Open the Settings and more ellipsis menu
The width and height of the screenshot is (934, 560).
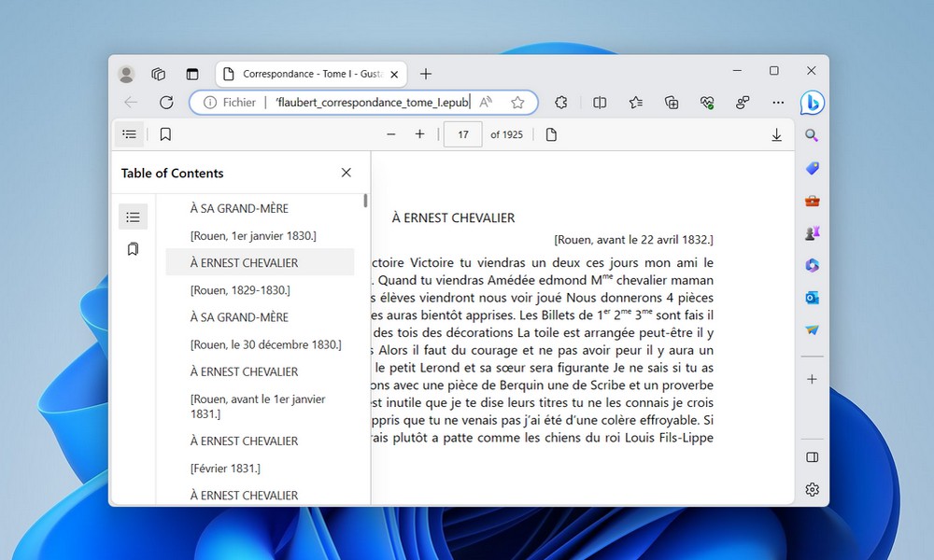tap(778, 103)
